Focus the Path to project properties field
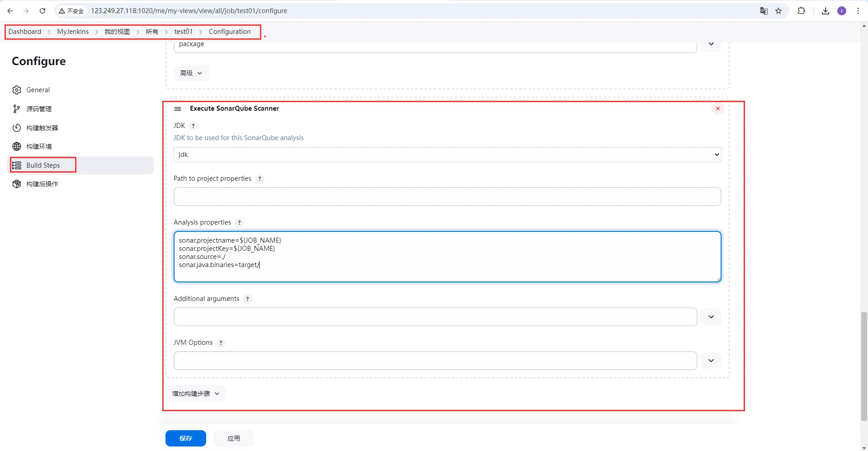The height and width of the screenshot is (451, 868). pos(447,197)
